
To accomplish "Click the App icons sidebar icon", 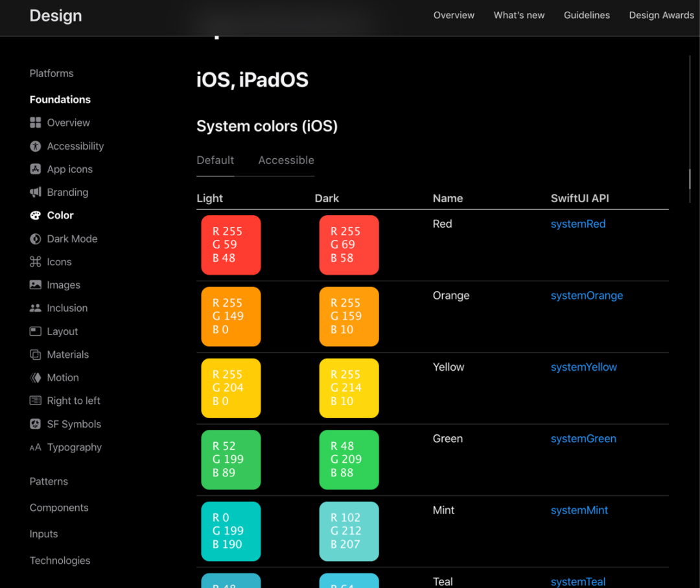I will [x=35, y=169].
